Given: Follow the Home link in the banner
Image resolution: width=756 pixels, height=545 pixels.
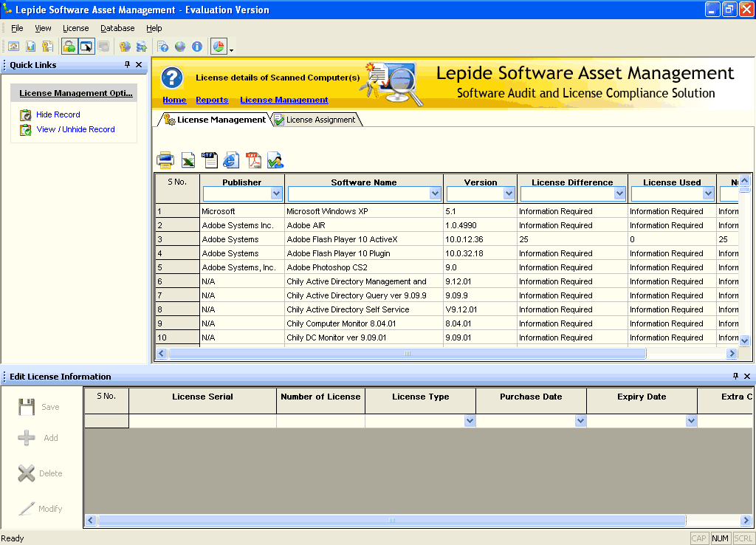Looking at the screenshot, I should coord(174,100).
